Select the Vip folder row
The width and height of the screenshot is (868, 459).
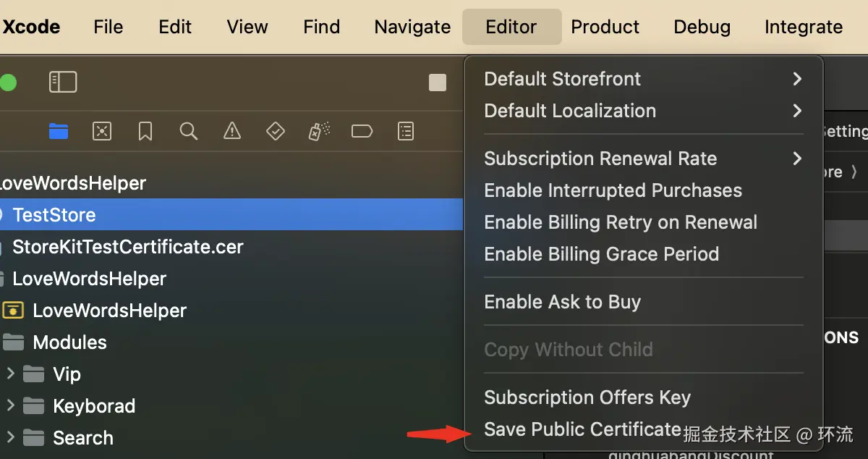click(231, 374)
